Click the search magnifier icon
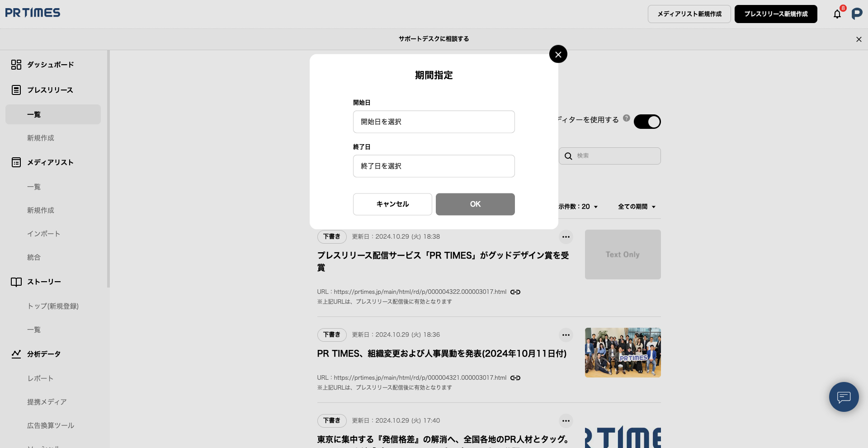 pos(568,156)
